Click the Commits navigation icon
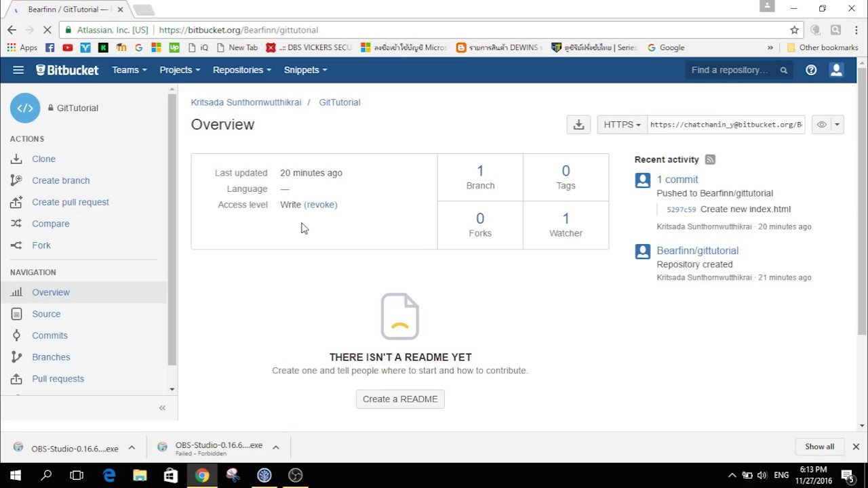868x488 pixels. click(x=16, y=335)
